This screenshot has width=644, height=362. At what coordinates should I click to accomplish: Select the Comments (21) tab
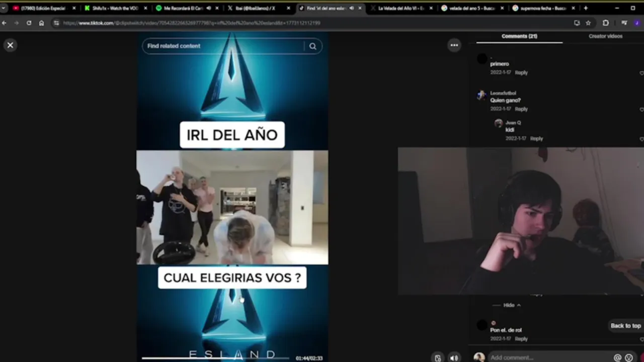(x=519, y=36)
